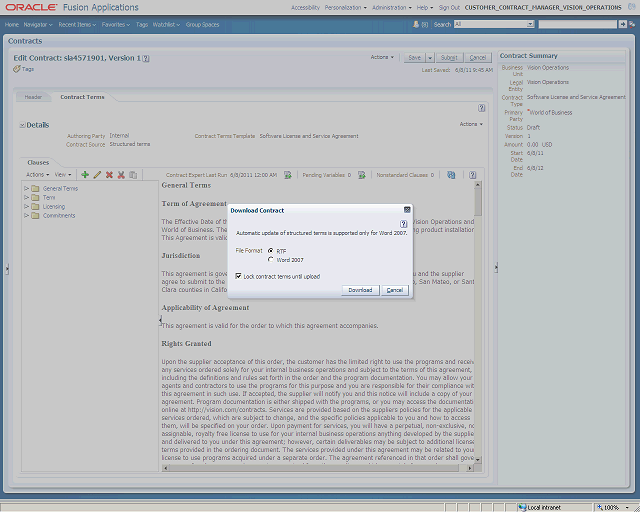Image resolution: width=640 pixels, height=512 pixels.
Task: Collapse Contract Summary panel via splitter arrow
Action: (x=496, y=267)
